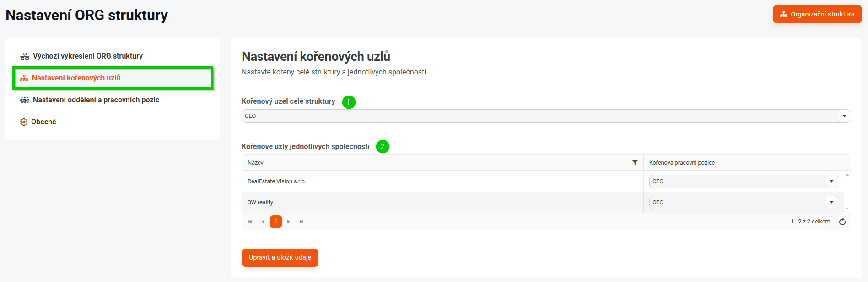Go to previous page of table

pyautogui.click(x=263, y=222)
